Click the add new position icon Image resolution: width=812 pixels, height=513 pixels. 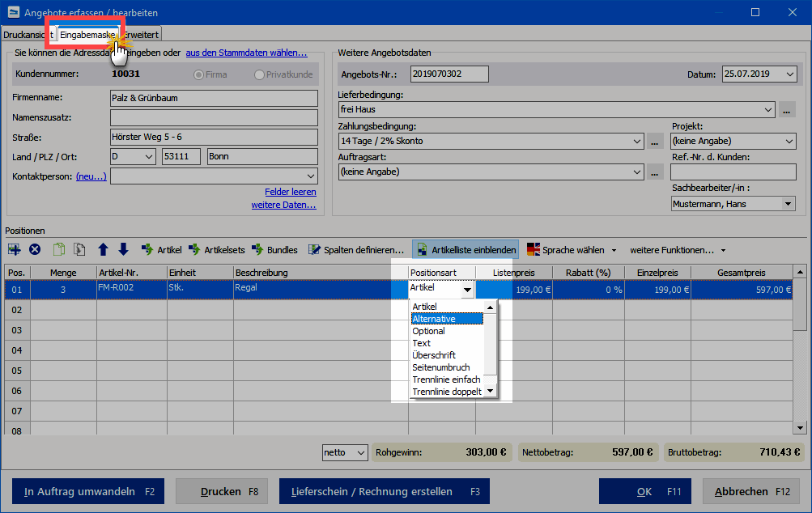tap(15, 250)
